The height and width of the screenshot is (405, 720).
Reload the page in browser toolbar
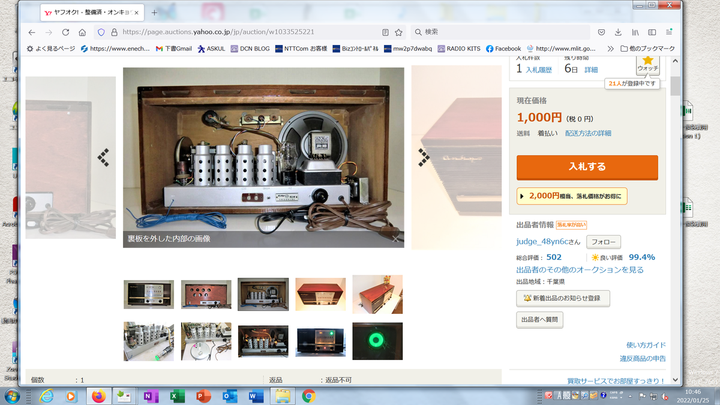[x=68, y=32]
